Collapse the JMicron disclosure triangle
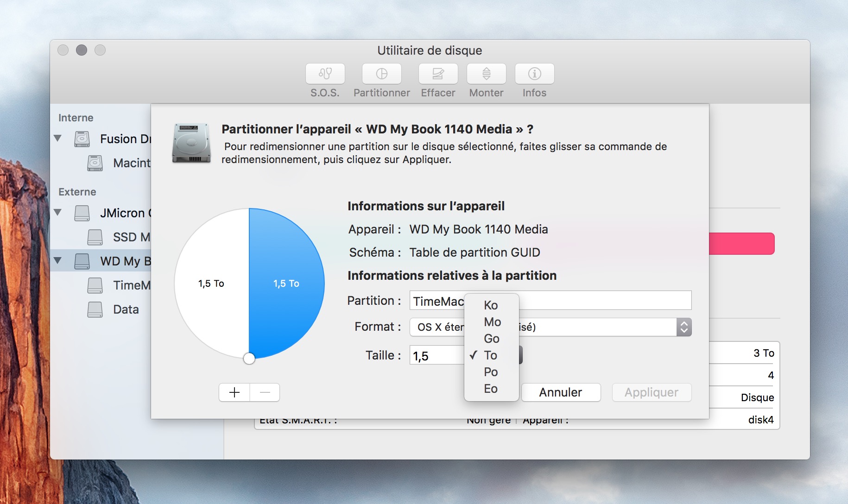The height and width of the screenshot is (504, 848). [x=58, y=212]
